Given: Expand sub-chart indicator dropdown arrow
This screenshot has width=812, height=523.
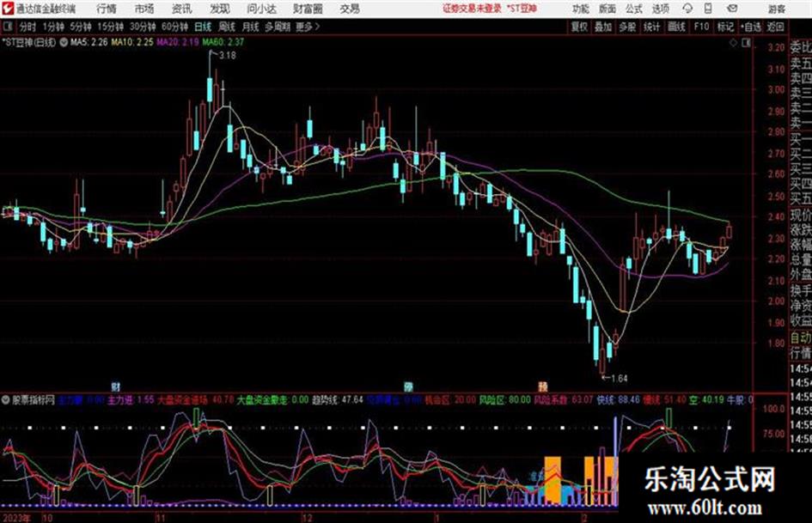Looking at the screenshot, I should [x=6, y=400].
